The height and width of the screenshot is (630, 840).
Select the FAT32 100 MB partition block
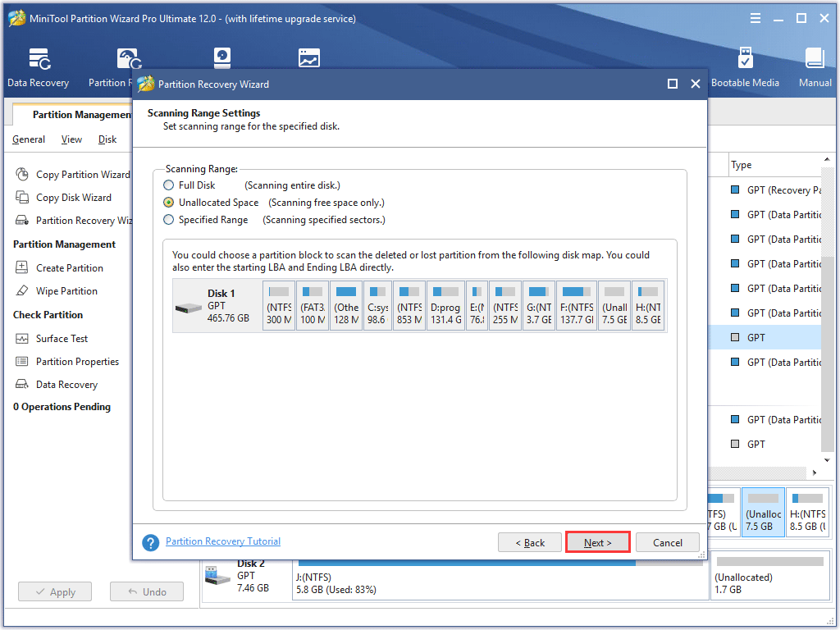pyautogui.click(x=313, y=306)
